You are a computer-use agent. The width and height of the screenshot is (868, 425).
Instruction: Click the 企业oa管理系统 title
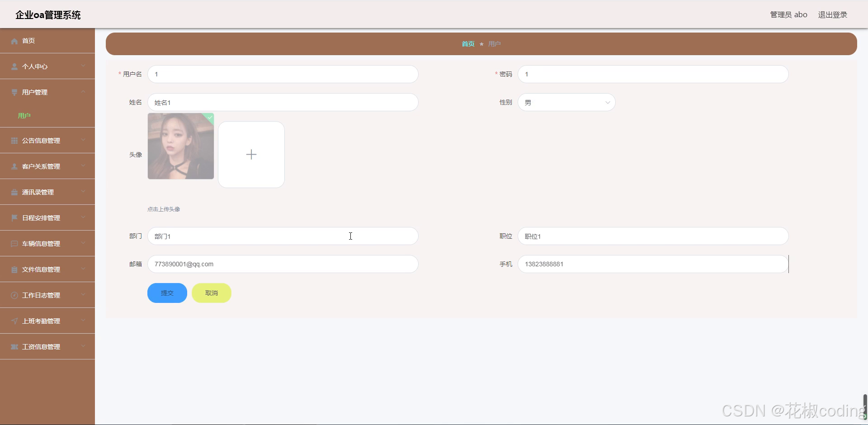point(48,15)
